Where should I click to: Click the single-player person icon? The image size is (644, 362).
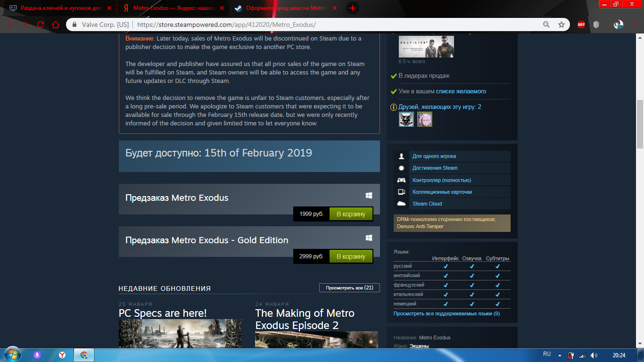401,156
